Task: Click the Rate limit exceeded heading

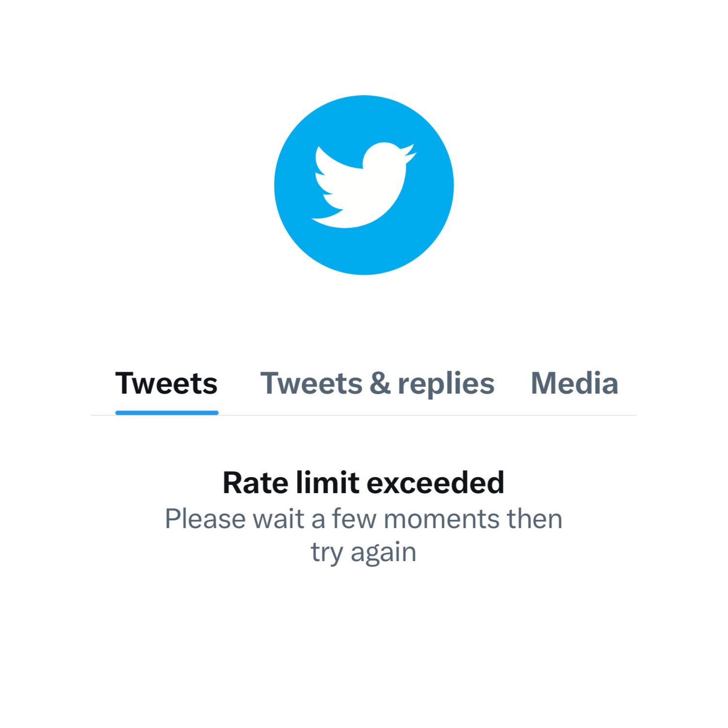Action: point(364,483)
